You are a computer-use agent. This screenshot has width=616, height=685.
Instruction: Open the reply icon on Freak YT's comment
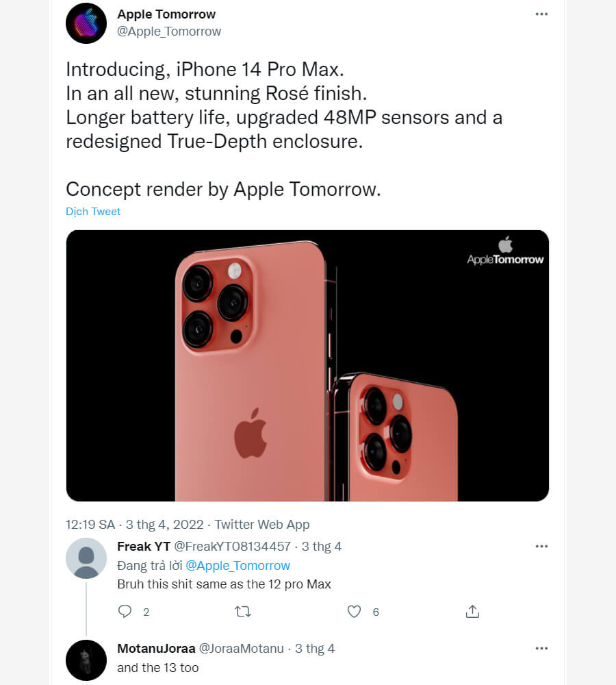coord(125,611)
